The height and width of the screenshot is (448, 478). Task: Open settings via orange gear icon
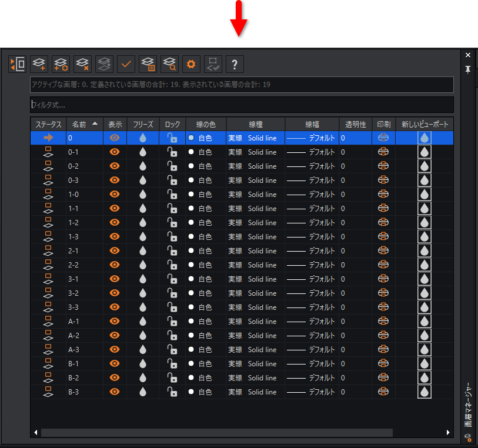191,64
